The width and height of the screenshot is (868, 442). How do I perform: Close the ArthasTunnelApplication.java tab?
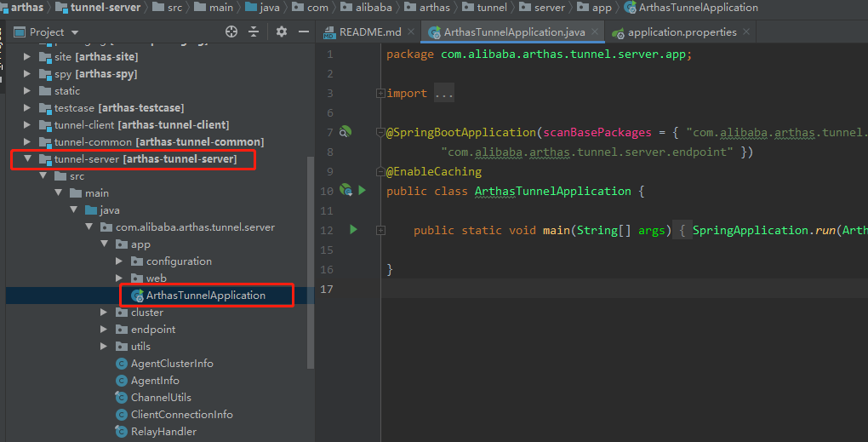[x=595, y=32]
